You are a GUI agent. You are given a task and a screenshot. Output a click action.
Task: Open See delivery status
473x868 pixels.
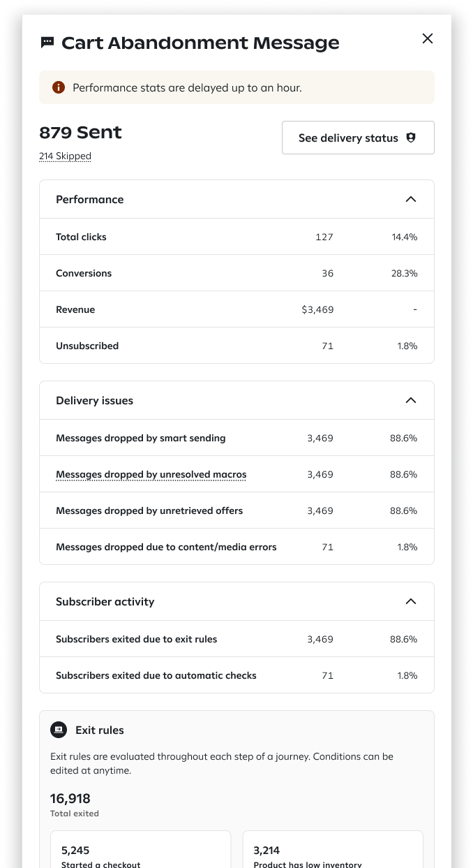[x=358, y=138]
